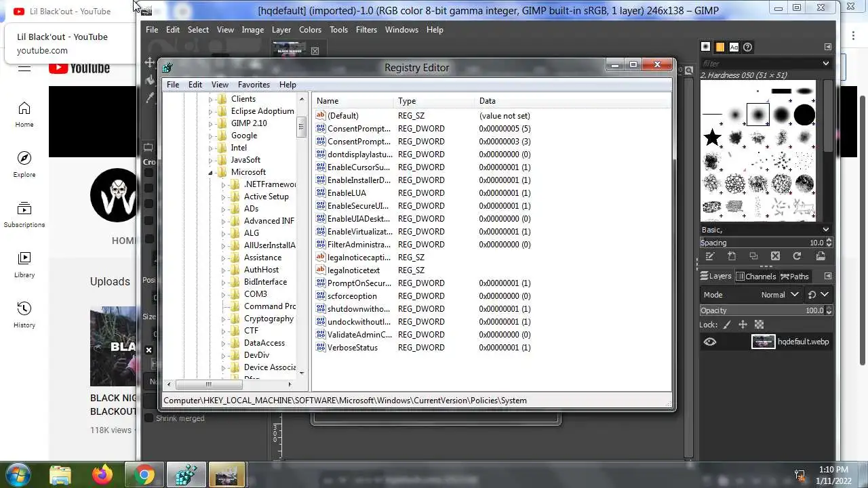The height and width of the screenshot is (488, 868).
Task: Toggle Shrink merged checkbox in GIMP
Action: (149, 418)
